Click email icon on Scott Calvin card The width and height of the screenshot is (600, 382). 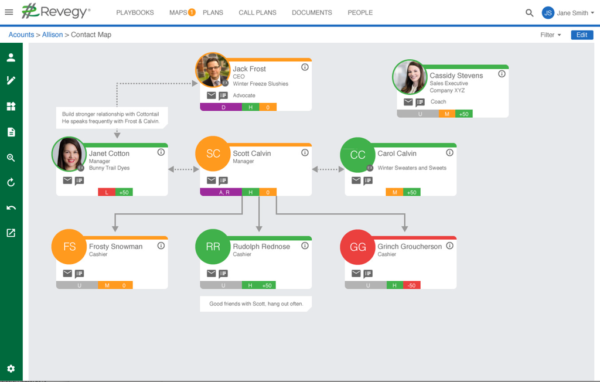pyautogui.click(x=211, y=180)
